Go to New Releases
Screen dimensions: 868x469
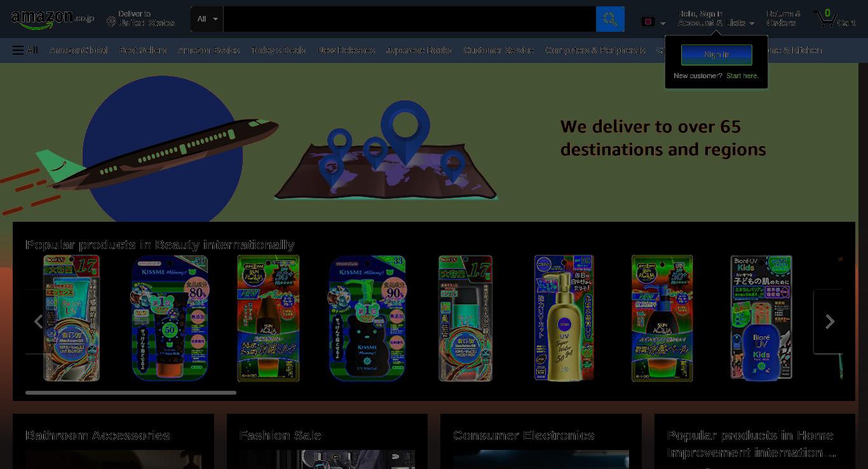346,50
